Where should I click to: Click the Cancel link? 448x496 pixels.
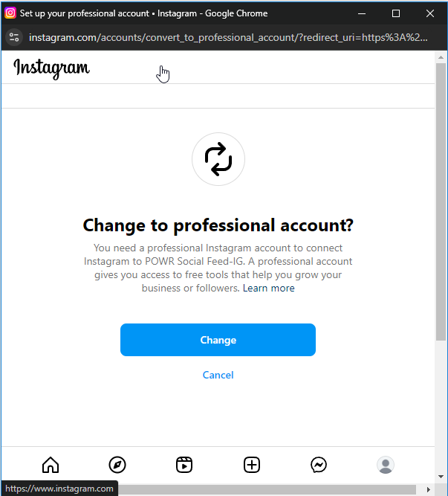pyautogui.click(x=218, y=375)
